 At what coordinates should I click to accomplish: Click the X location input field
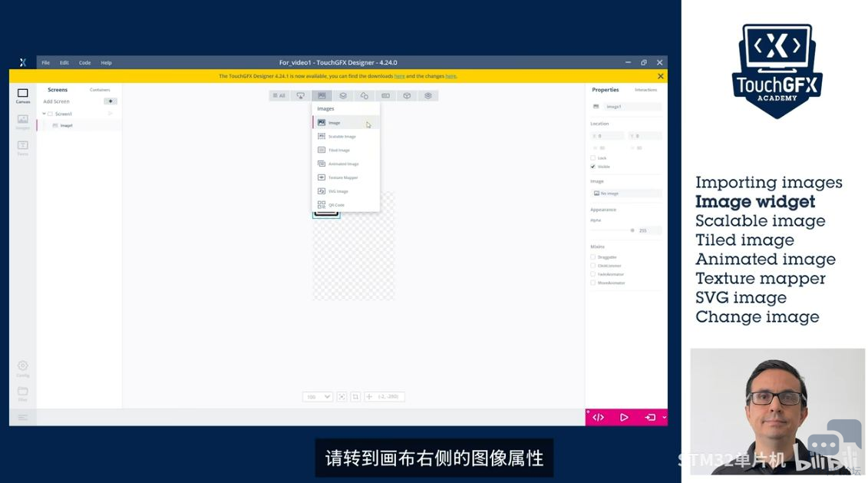click(x=608, y=136)
